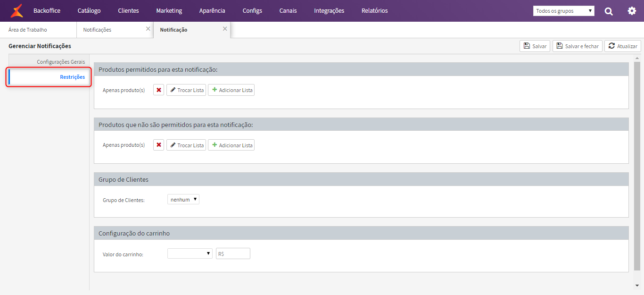
Task: Click the orange logo icon in header
Action: 17,10
